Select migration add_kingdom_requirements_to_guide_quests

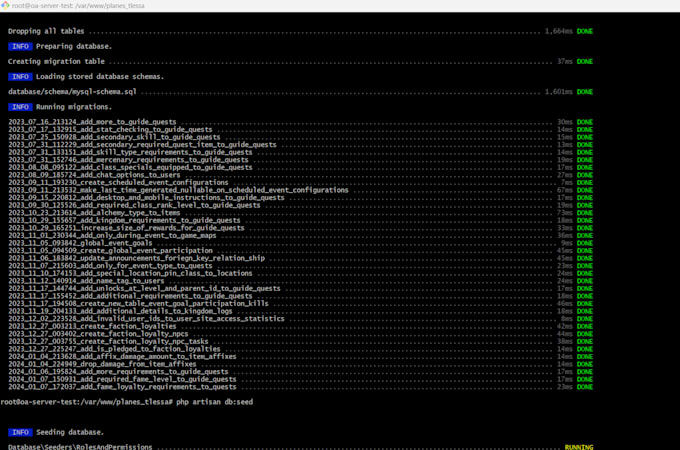click(124, 221)
